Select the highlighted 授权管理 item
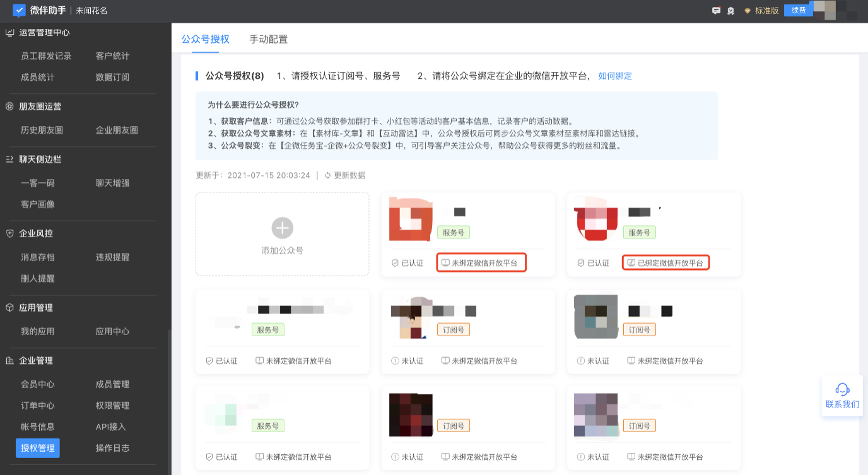The image size is (868, 475). [37, 449]
